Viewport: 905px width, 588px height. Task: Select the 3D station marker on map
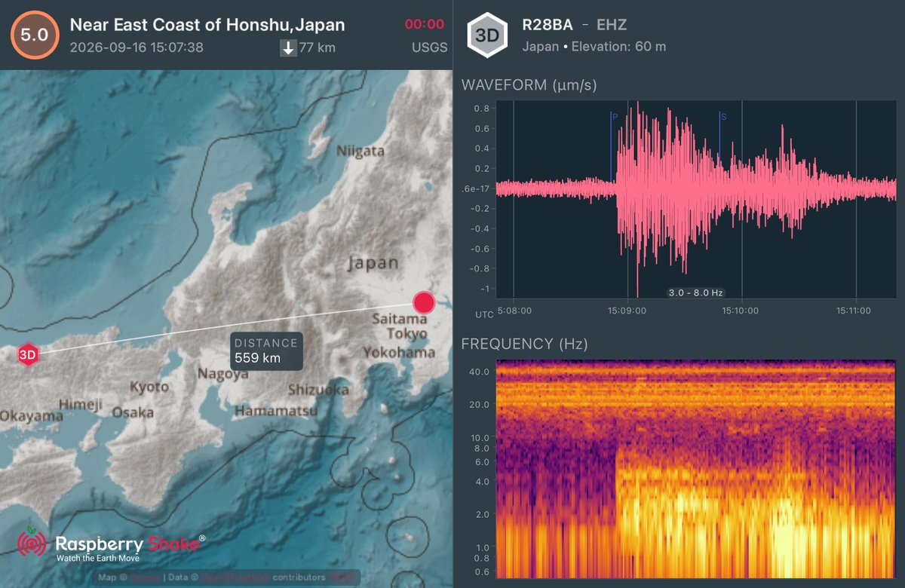(28, 354)
